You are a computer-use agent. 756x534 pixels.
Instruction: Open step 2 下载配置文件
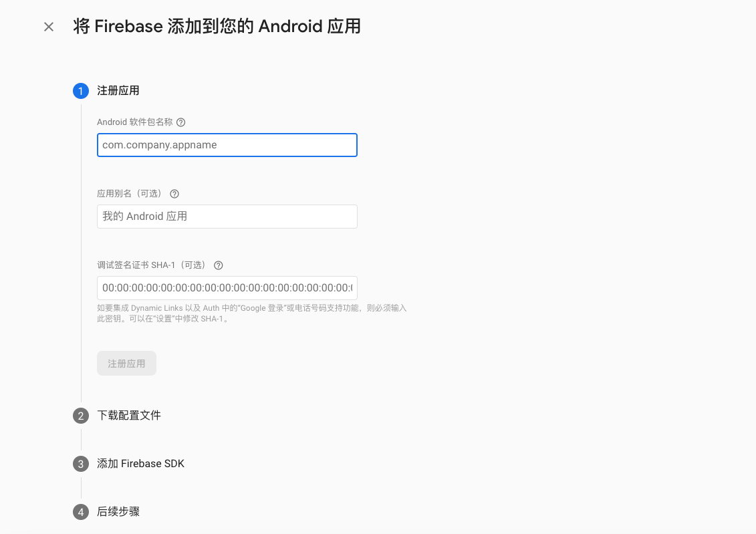point(129,416)
